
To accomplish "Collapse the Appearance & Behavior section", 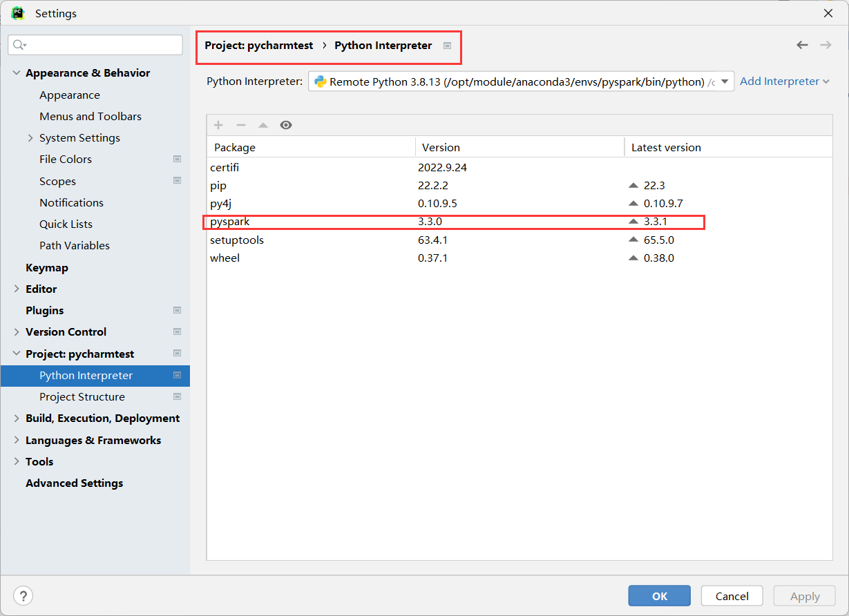I will click(17, 73).
